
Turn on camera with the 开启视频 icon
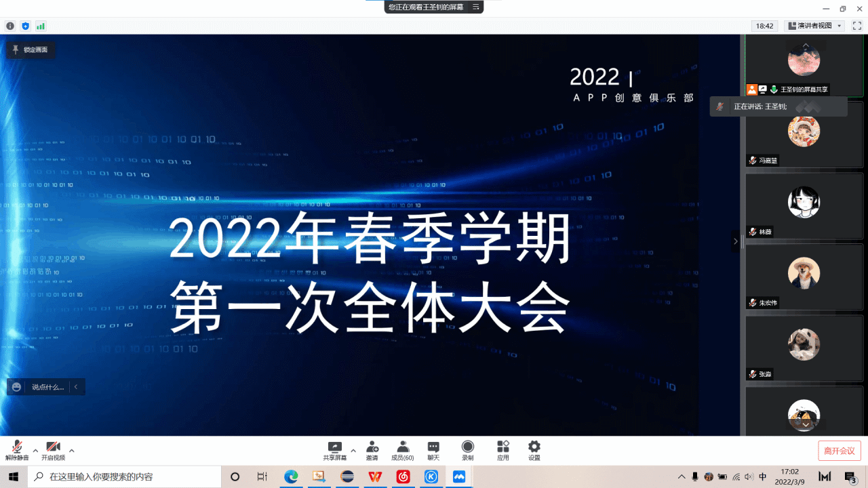point(53,449)
